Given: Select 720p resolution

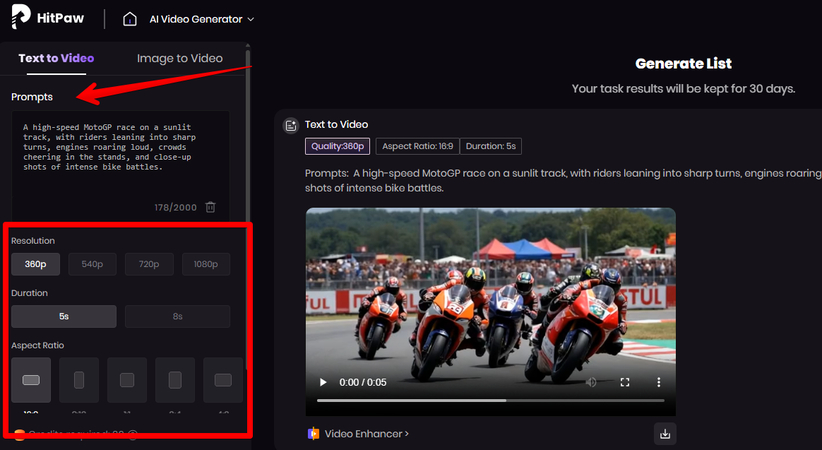Looking at the screenshot, I should [149, 264].
